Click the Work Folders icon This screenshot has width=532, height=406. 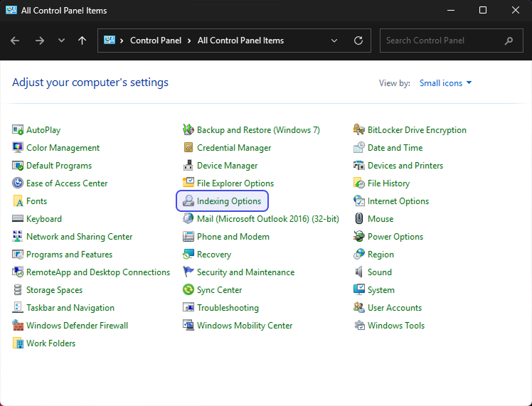pyautogui.click(x=18, y=343)
